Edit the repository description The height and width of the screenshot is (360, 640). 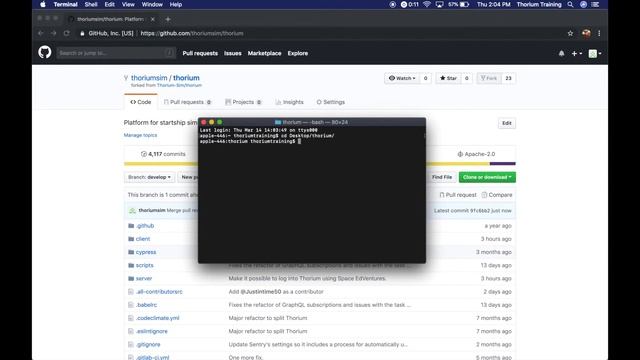(507, 123)
